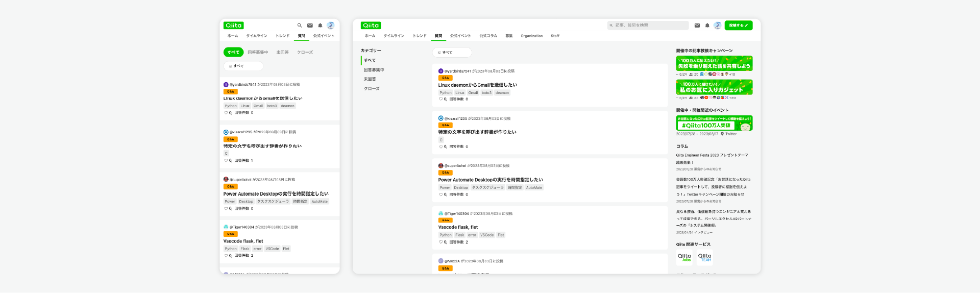Focus the 記事、質問を検索 search field

[x=648, y=26]
